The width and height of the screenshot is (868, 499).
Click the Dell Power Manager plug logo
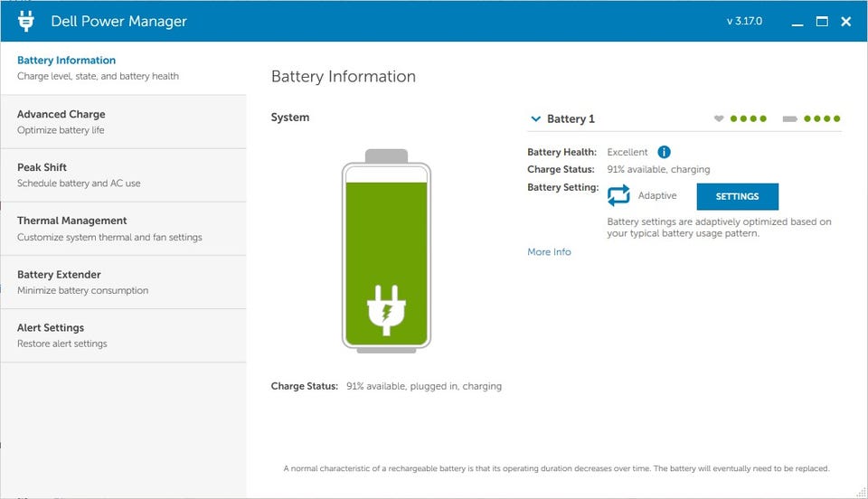(x=25, y=21)
